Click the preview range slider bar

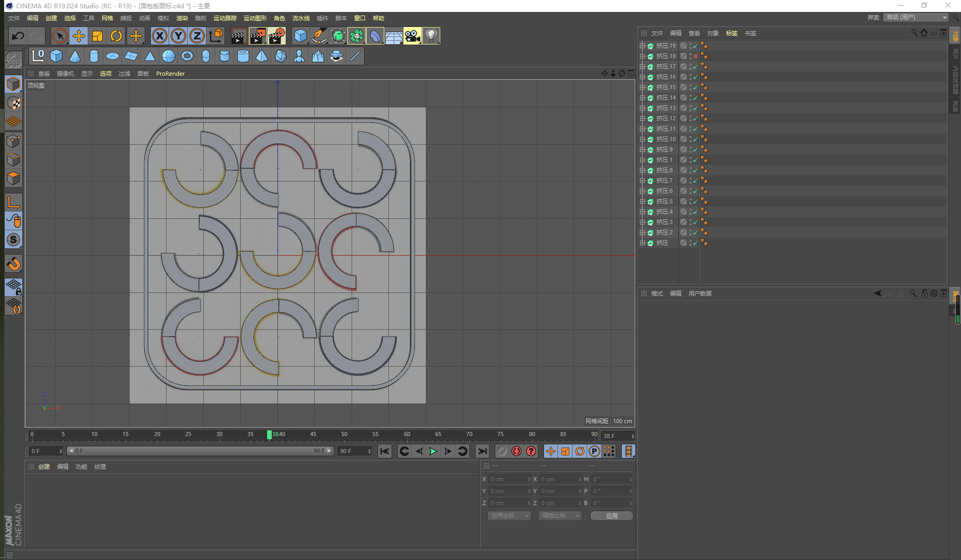click(x=200, y=451)
